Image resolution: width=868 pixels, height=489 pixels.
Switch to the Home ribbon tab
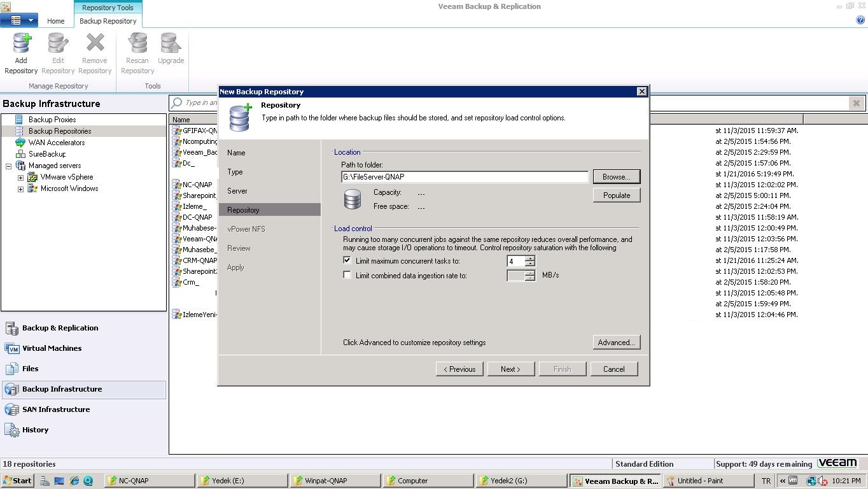(55, 21)
